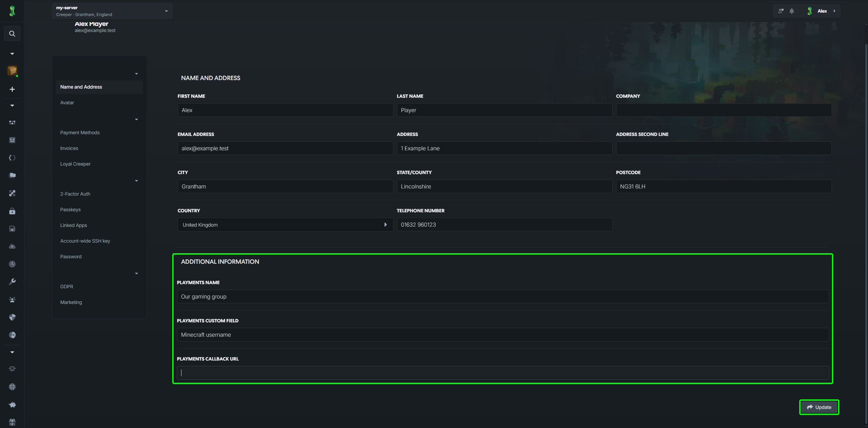Open the Alex user menu
The height and width of the screenshot is (428, 868).
point(821,11)
